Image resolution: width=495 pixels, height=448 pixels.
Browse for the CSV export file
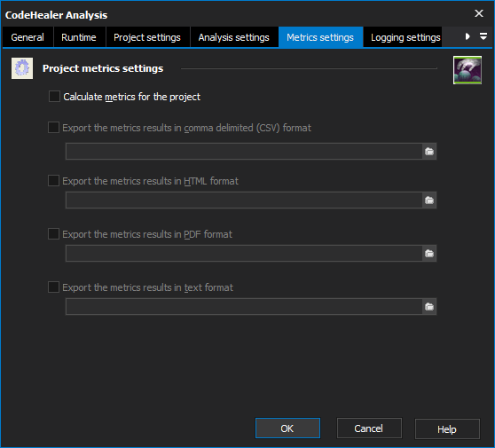point(429,151)
